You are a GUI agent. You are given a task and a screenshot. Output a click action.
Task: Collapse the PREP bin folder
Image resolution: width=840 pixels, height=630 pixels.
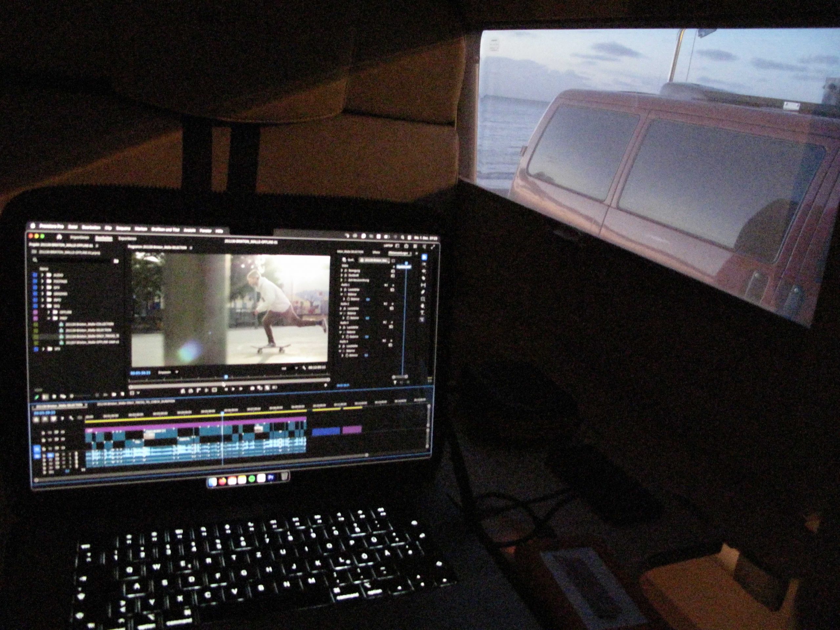click(x=49, y=318)
